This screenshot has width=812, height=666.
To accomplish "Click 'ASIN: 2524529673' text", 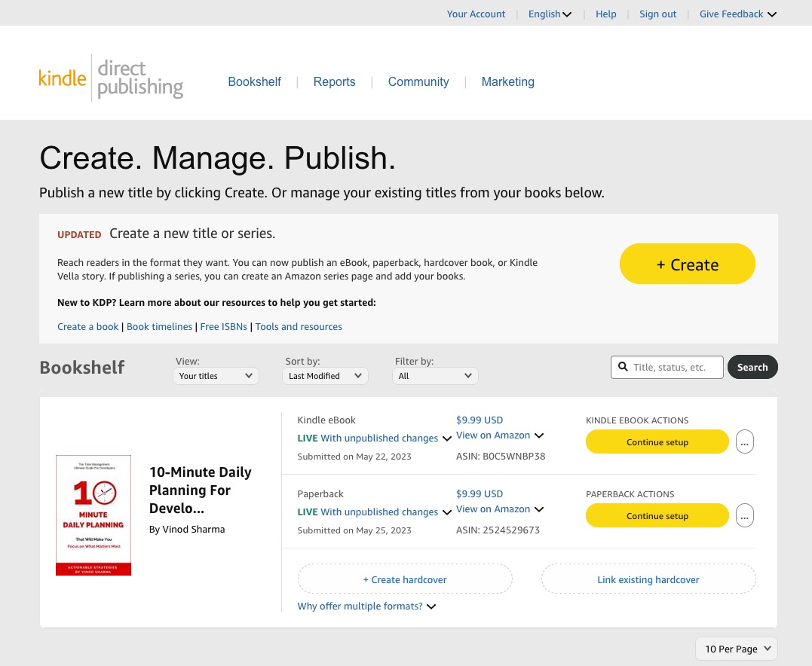I will 498,530.
